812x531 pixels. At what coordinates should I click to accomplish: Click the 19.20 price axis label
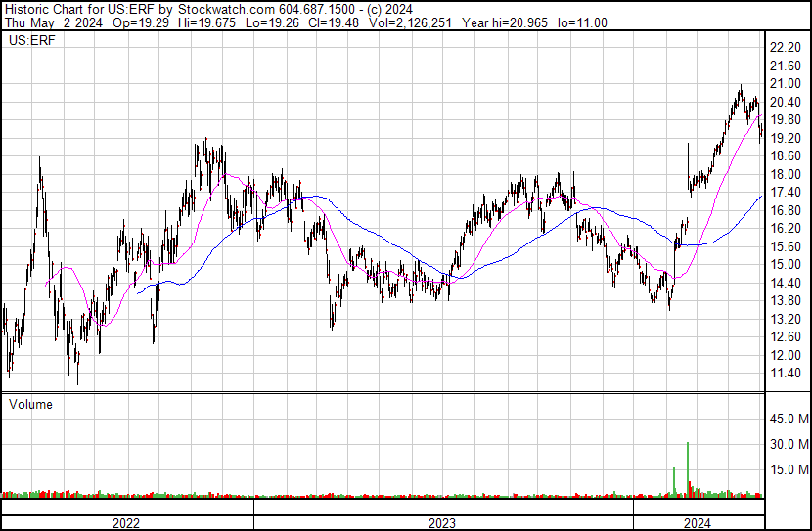coord(786,138)
